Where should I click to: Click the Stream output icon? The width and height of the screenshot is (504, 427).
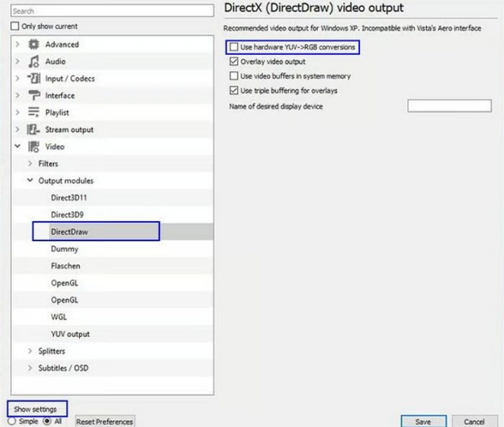(x=33, y=130)
